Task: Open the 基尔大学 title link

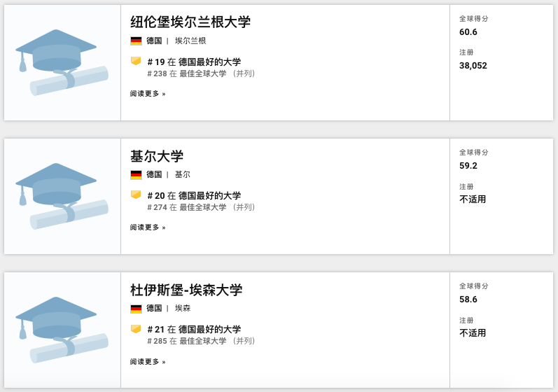Action: tap(157, 156)
